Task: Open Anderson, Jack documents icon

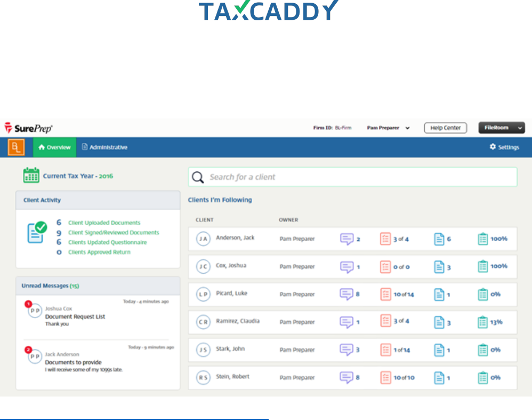Action: click(x=439, y=239)
